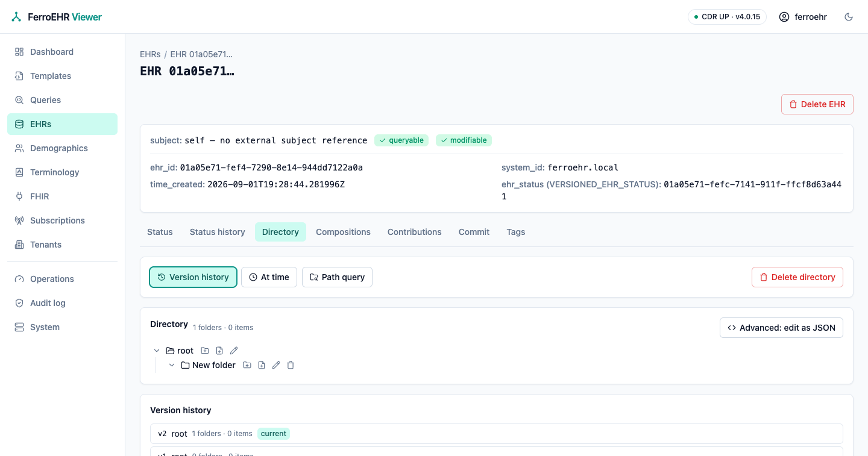This screenshot has width=868, height=456.
Task: Rename New folder with pencil icon
Action: click(276, 365)
